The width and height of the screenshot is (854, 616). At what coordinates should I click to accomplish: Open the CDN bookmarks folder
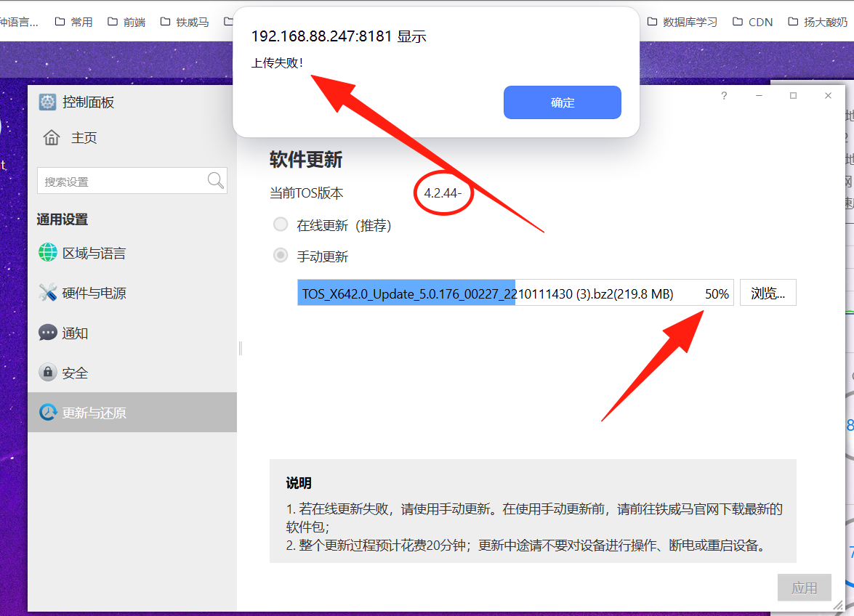tap(752, 22)
